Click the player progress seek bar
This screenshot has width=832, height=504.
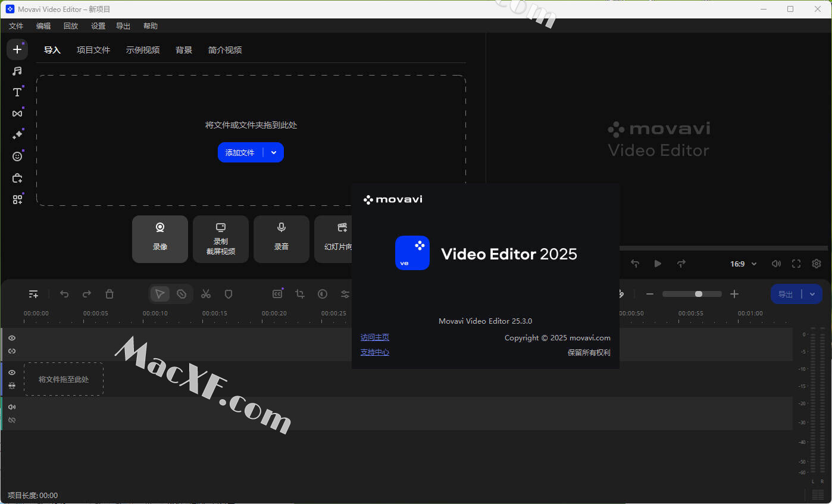coord(723,248)
